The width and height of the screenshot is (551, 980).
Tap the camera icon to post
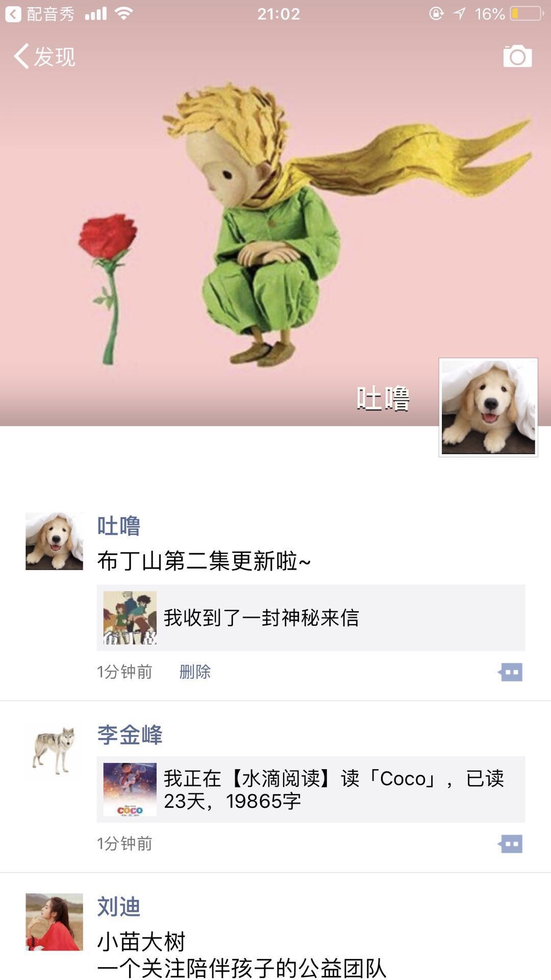pyautogui.click(x=517, y=56)
